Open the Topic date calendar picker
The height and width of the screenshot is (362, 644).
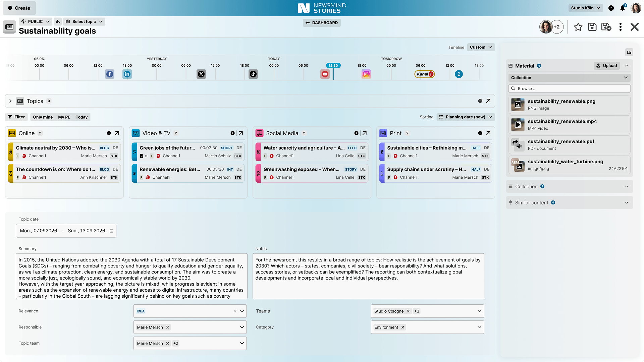(x=111, y=231)
